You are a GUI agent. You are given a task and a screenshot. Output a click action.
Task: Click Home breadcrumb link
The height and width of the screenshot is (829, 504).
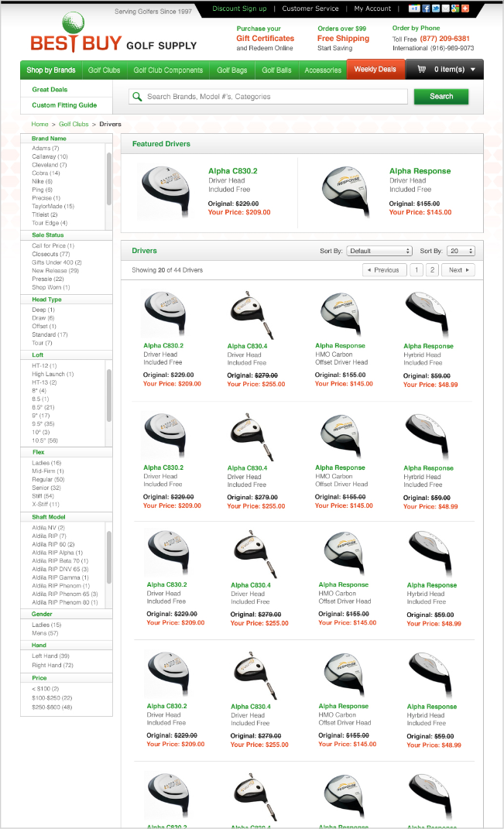[x=39, y=124]
